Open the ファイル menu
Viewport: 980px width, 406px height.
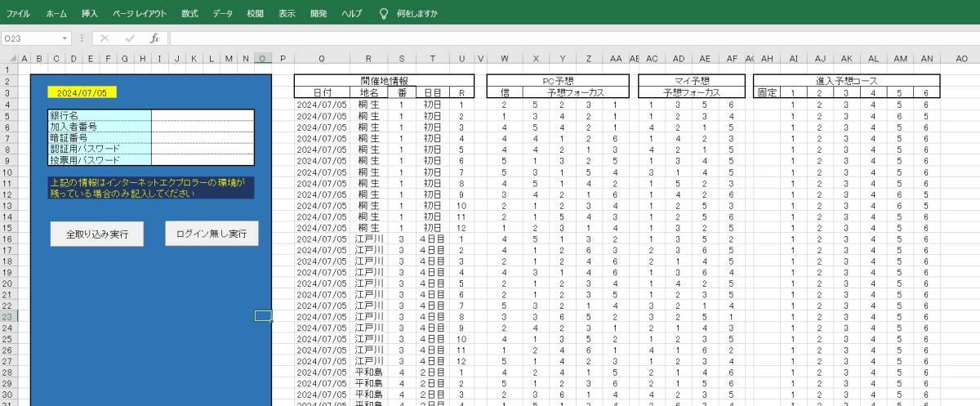18,14
